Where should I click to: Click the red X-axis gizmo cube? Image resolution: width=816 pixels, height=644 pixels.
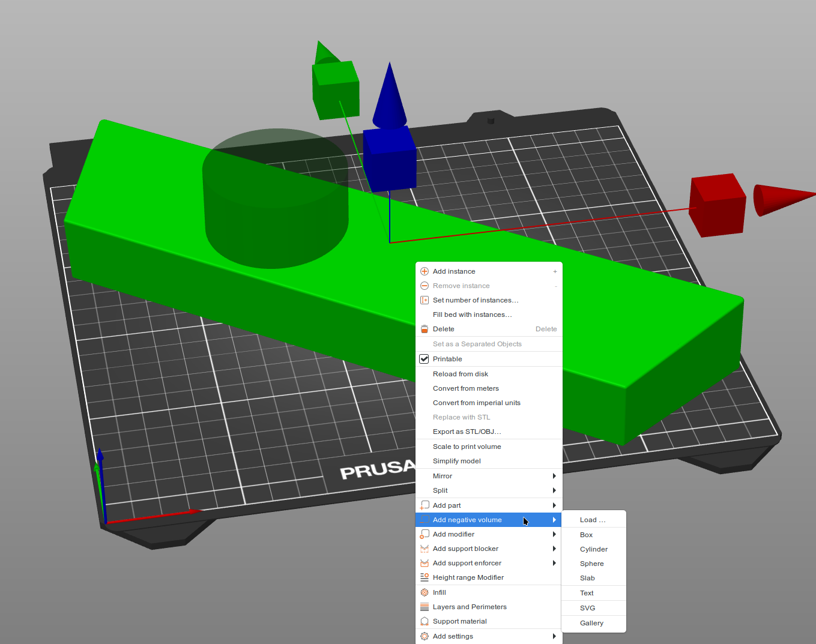(x=718, y=205)
